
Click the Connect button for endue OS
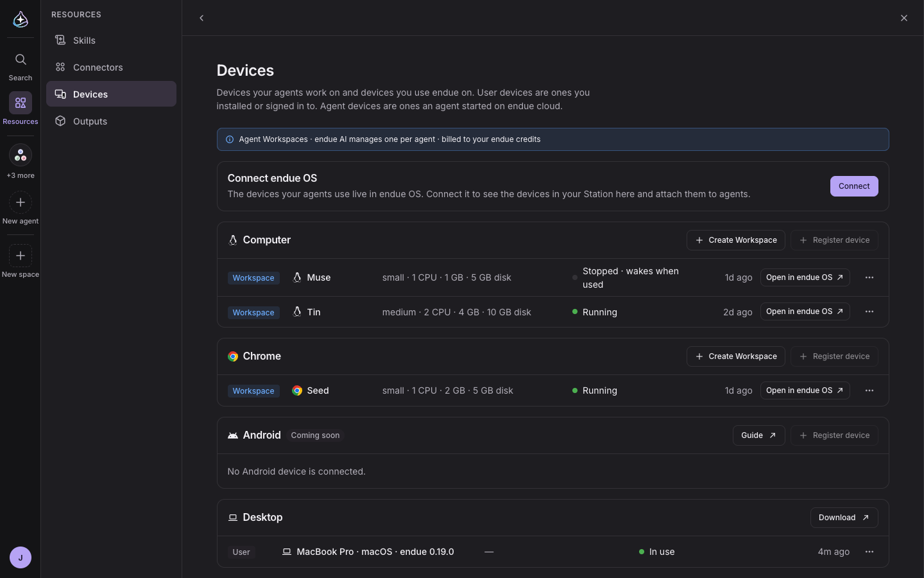tap(854, 186)
